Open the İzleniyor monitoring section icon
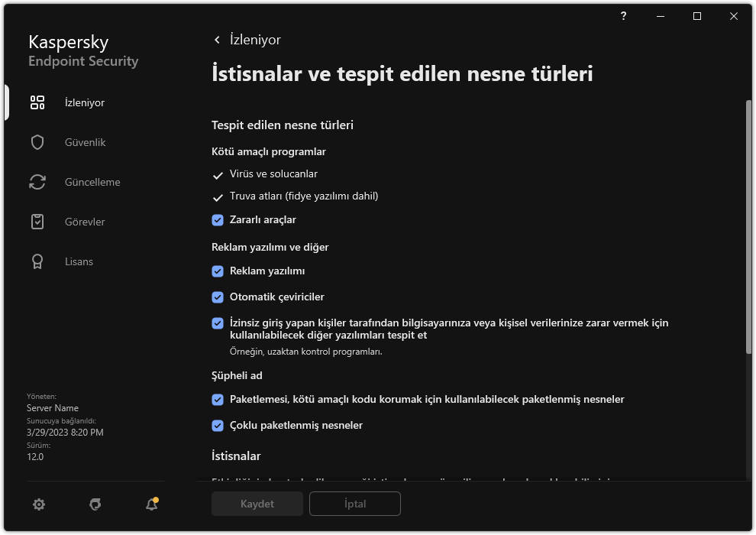The height and width of the screenshot is (535, 756). click(x=37, y=102)
